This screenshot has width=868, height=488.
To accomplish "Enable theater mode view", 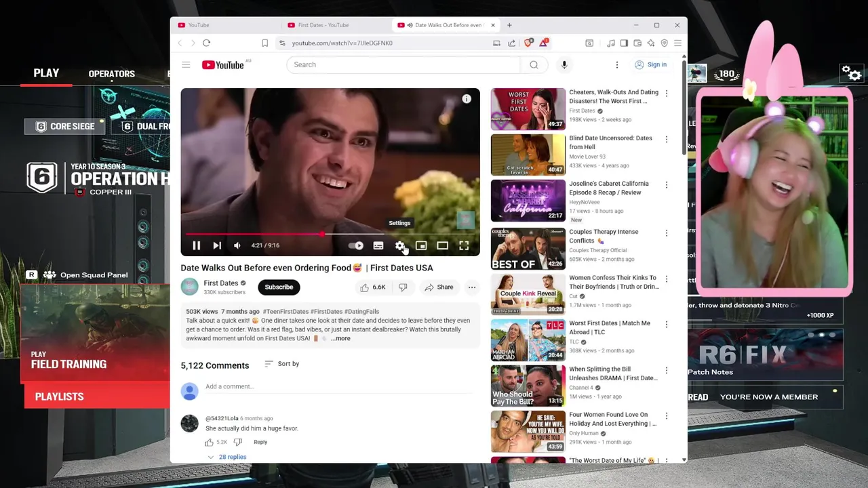I will (442, 245).
